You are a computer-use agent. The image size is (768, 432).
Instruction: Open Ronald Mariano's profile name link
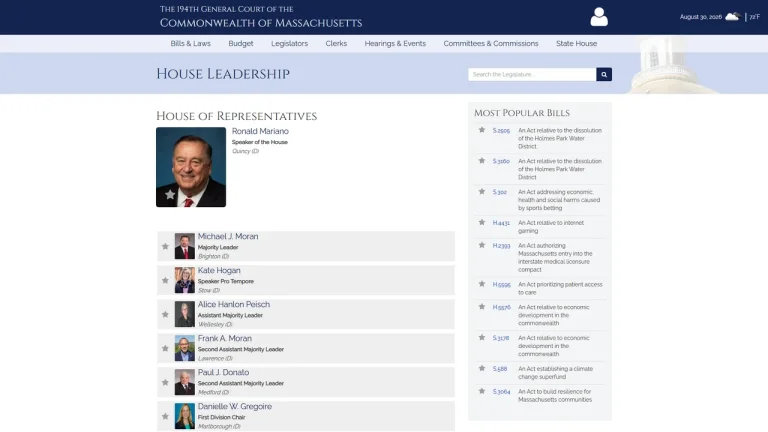[x=260, y=131]
